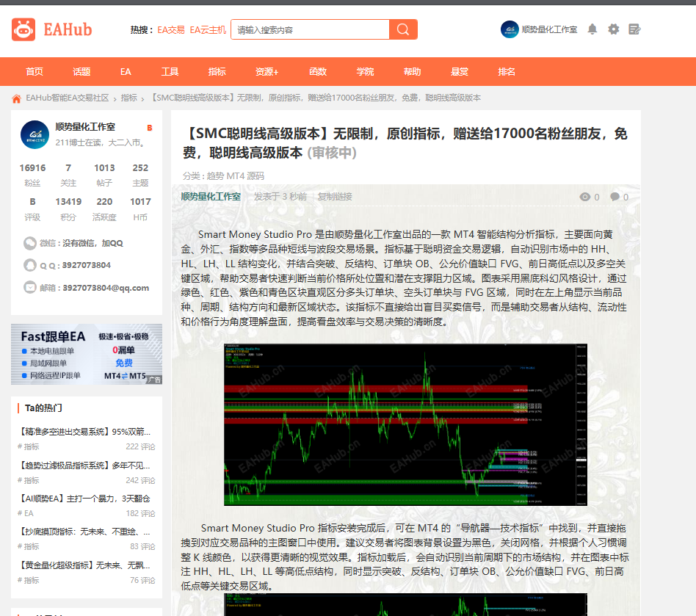
Task: Open hot post 抄底摸顶指标
Action: click(x=84, y=532)
